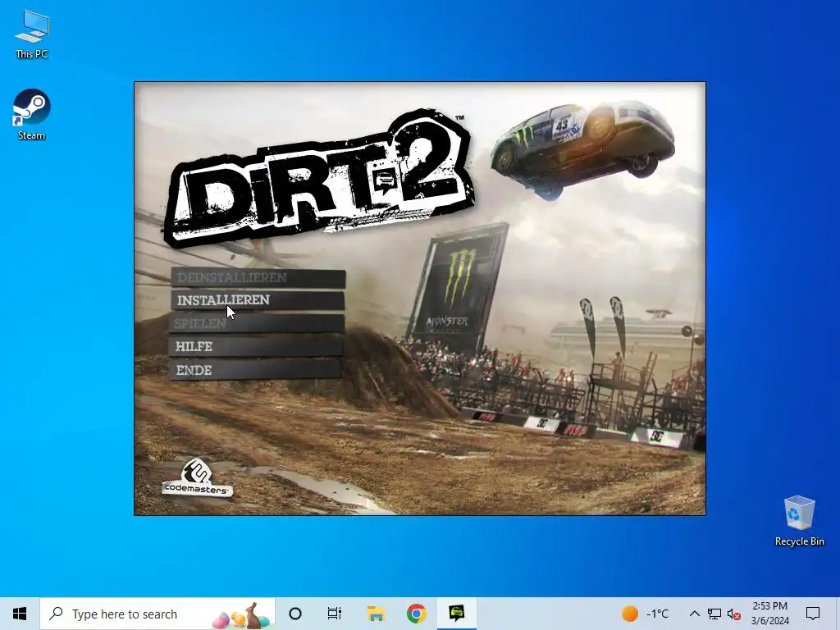Click ENDE to exit the launcher

255,370
